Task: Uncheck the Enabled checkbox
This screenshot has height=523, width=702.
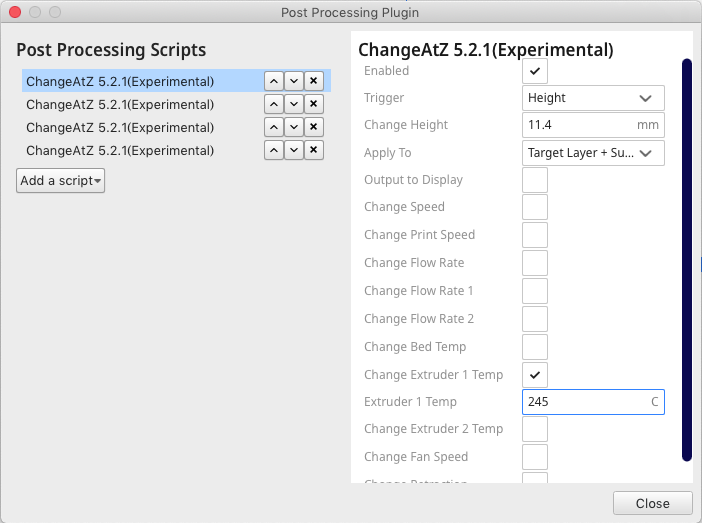Action: tap(535, 71)
